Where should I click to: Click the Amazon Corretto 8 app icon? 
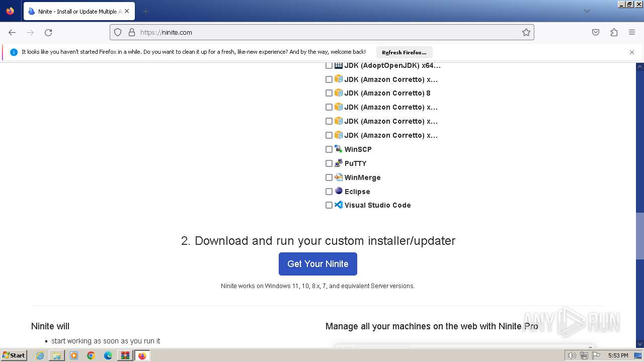[x=339, y=93]
